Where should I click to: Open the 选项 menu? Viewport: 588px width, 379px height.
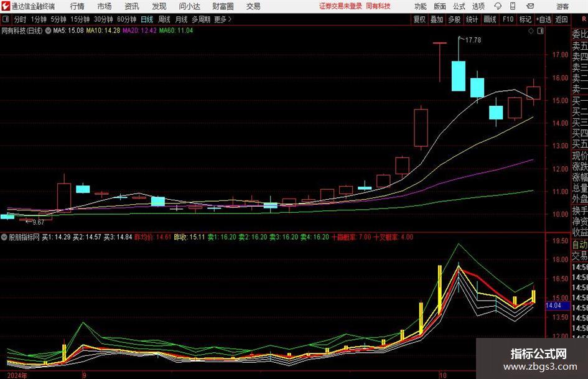(x=478, y=6)
